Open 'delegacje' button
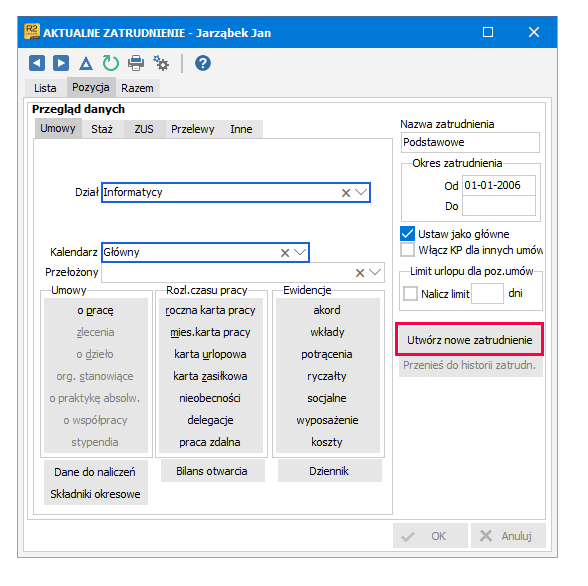 pos(210,420)
